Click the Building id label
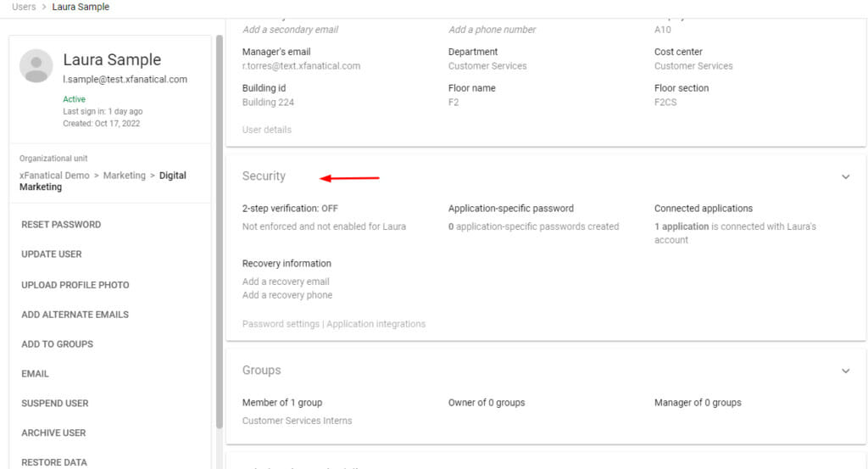The height and width of the screenshot is (469, 868). pos(264,88)
